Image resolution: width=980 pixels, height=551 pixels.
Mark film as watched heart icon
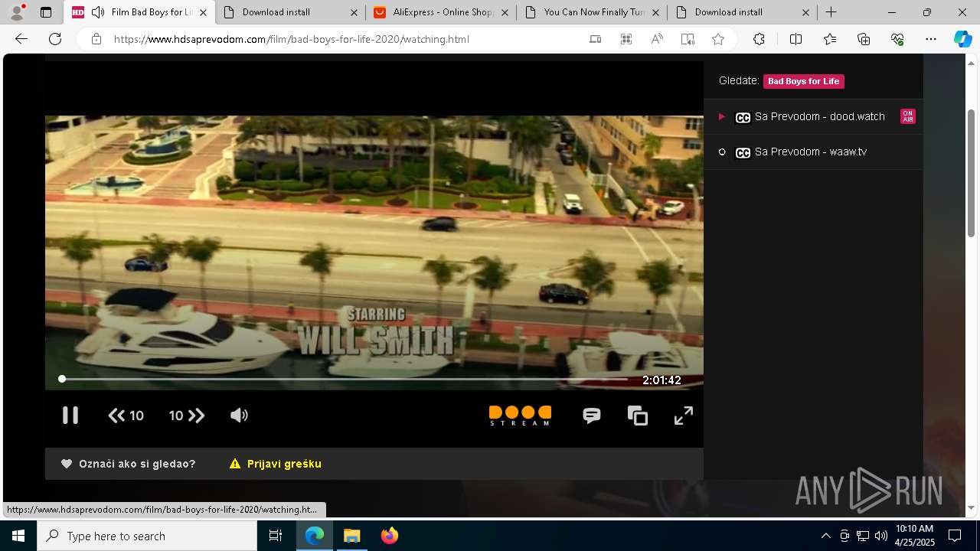[x=67, y=464]
